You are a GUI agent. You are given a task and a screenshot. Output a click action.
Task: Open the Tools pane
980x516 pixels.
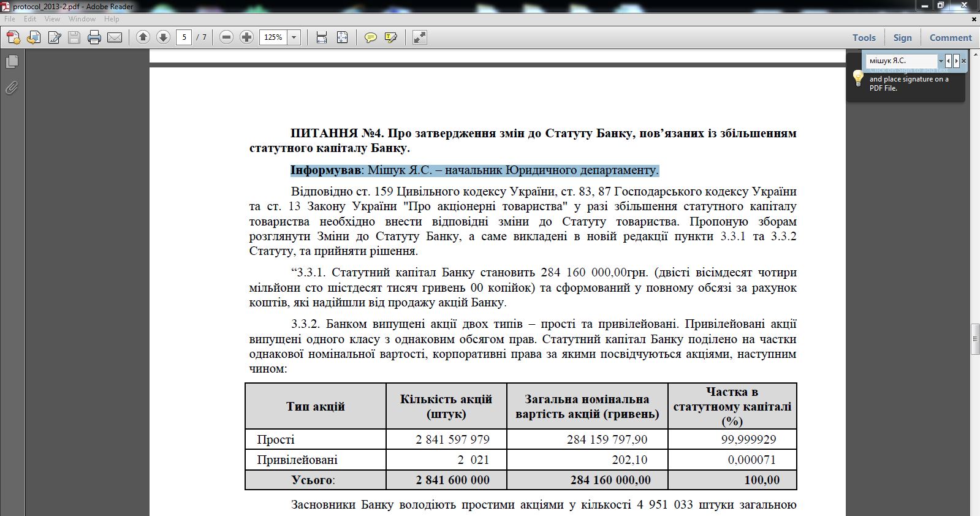coord(864,37)
